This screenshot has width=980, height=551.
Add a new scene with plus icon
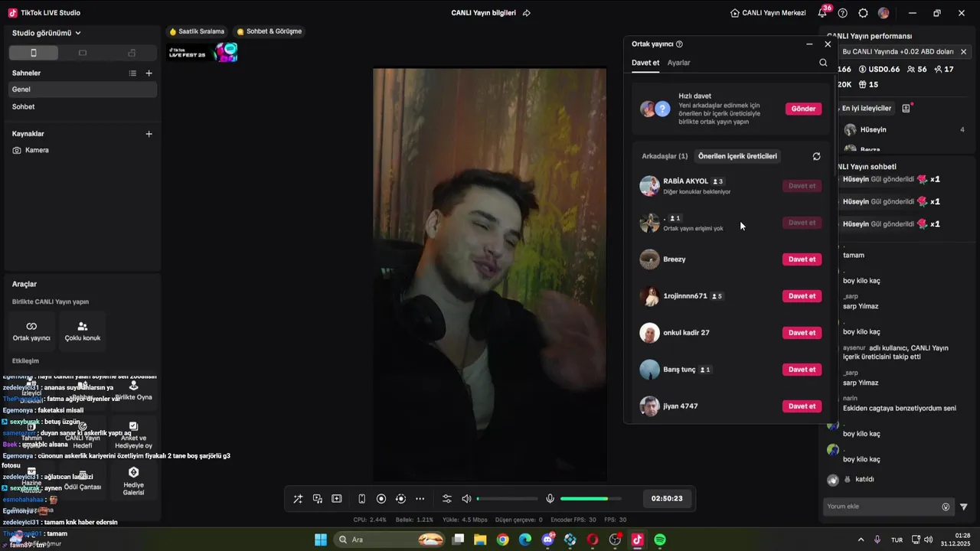[149, 73]
